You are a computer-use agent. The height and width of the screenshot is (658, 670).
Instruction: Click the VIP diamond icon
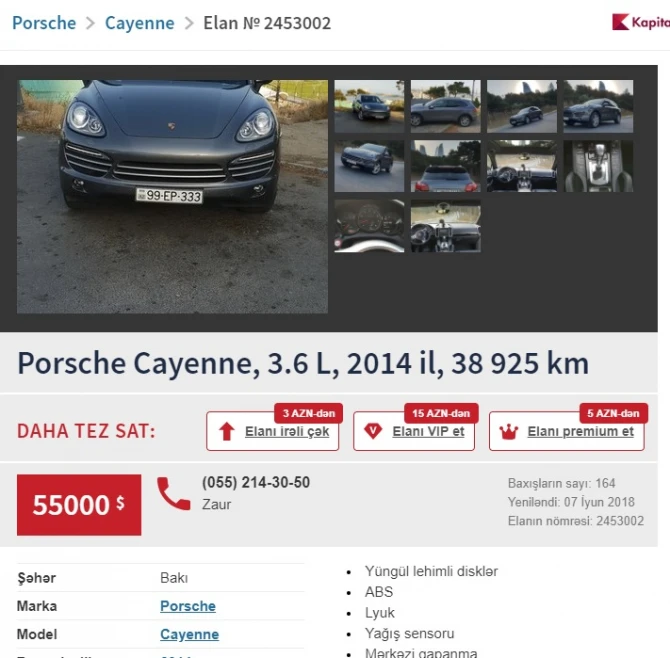(x=373, y=431)
